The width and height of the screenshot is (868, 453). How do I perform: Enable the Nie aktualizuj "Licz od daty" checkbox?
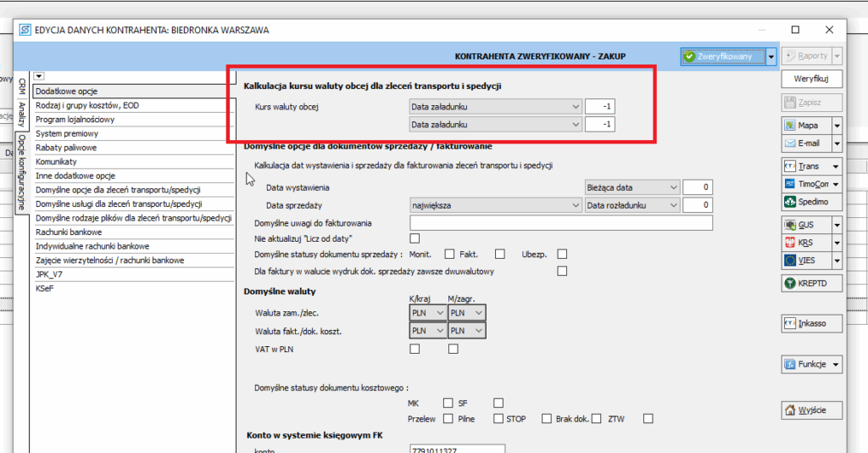(415, 238)
